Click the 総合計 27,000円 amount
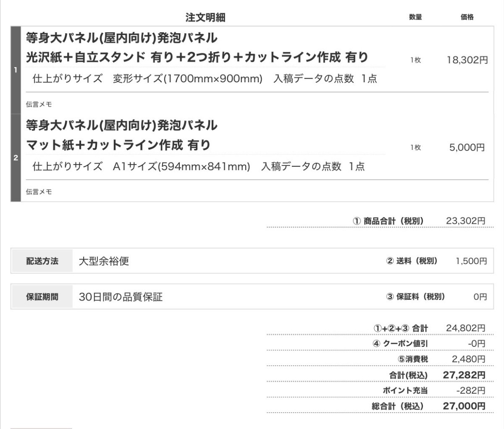 [464, 406]
